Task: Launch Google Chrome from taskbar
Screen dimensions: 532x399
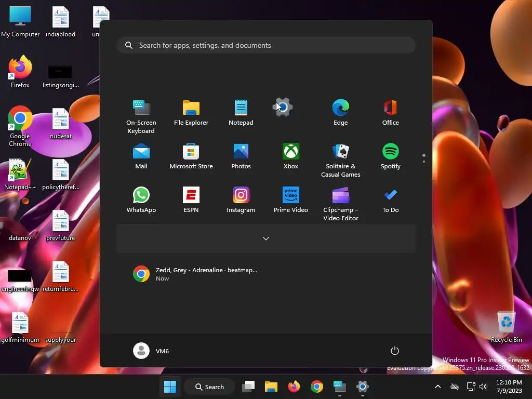Action: click(x=316, y=387)
